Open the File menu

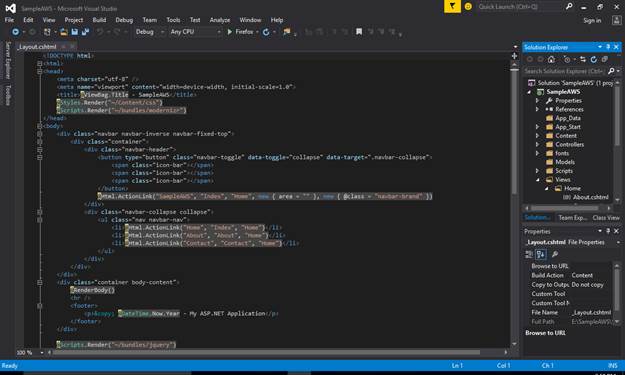point(9,20)
